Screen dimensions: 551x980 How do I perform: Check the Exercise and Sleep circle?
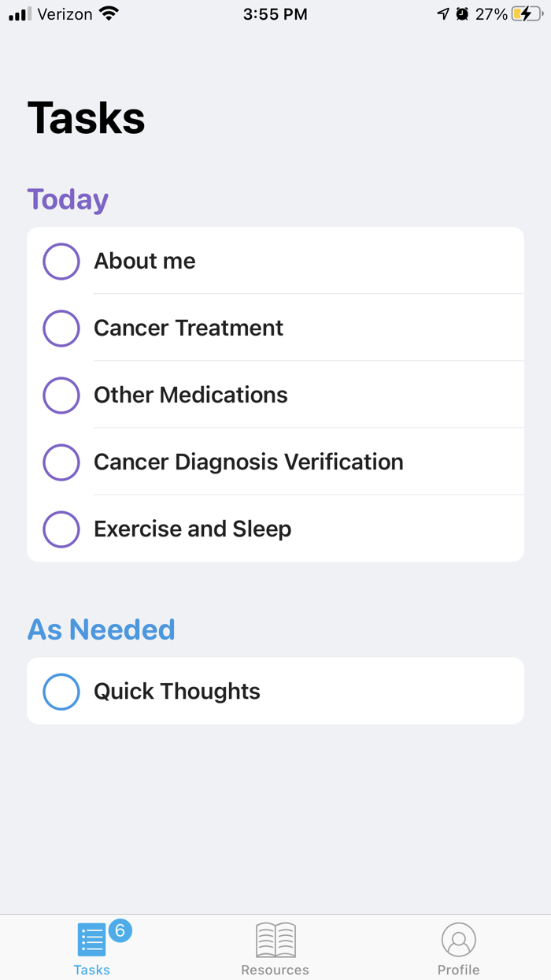[x=61, y=529]
